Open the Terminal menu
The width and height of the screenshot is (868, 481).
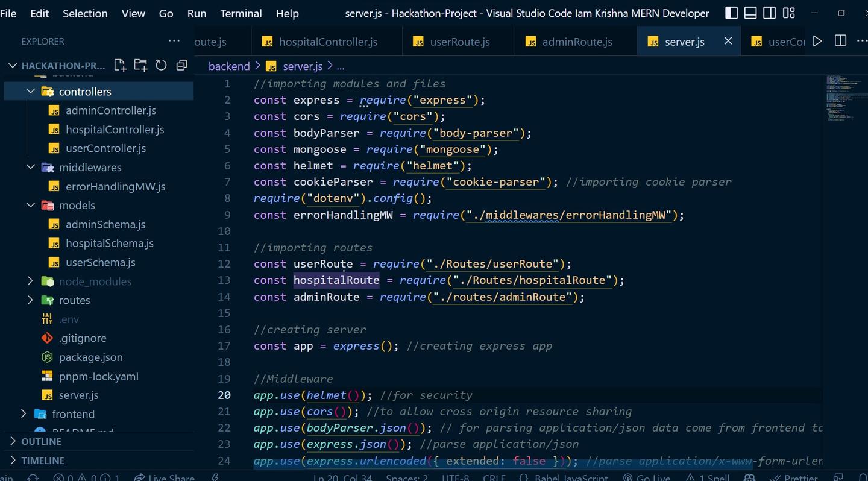[x=241, y=13]
